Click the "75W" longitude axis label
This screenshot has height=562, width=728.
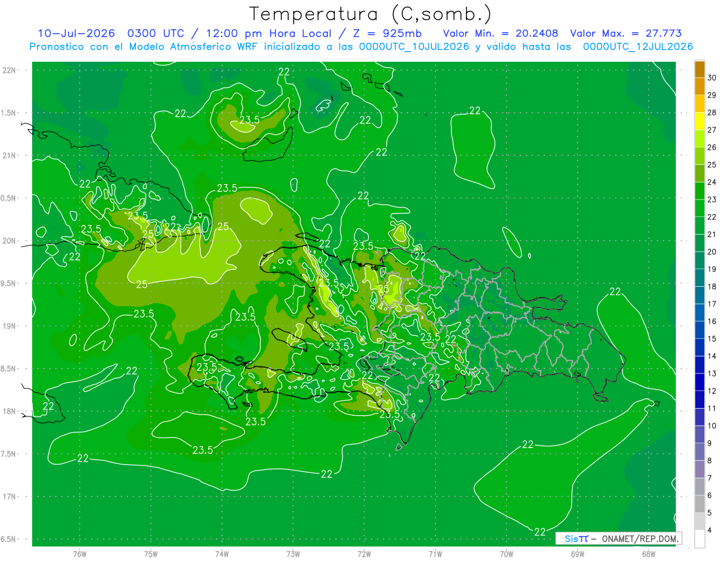click(151, 554)
